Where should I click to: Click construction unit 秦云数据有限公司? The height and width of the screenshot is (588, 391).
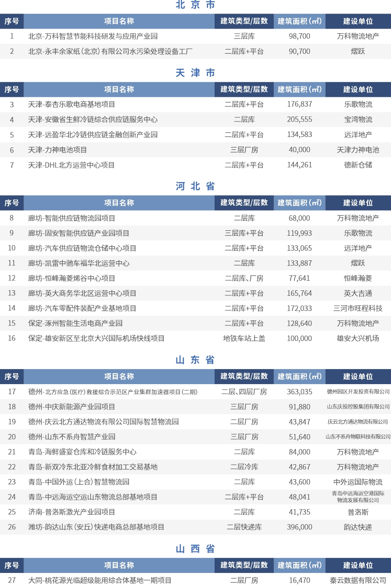click(x=358, y=580)
